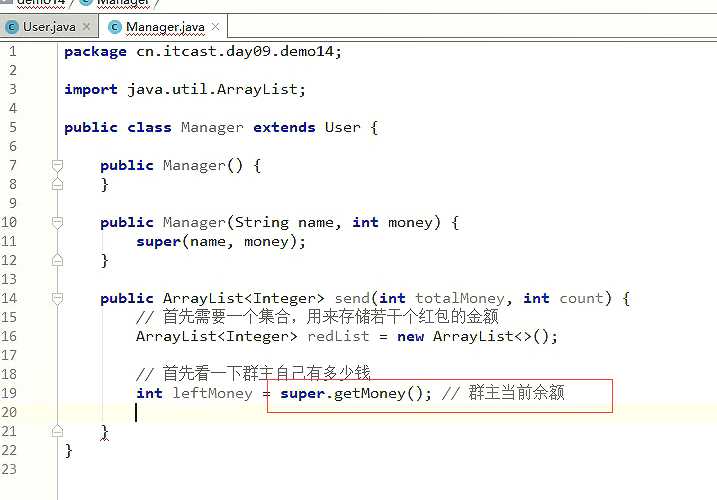Click 'java.util.ArrayList' in the import statement
This screenshot has height=500, width=717.
click(x=213, y=89)
